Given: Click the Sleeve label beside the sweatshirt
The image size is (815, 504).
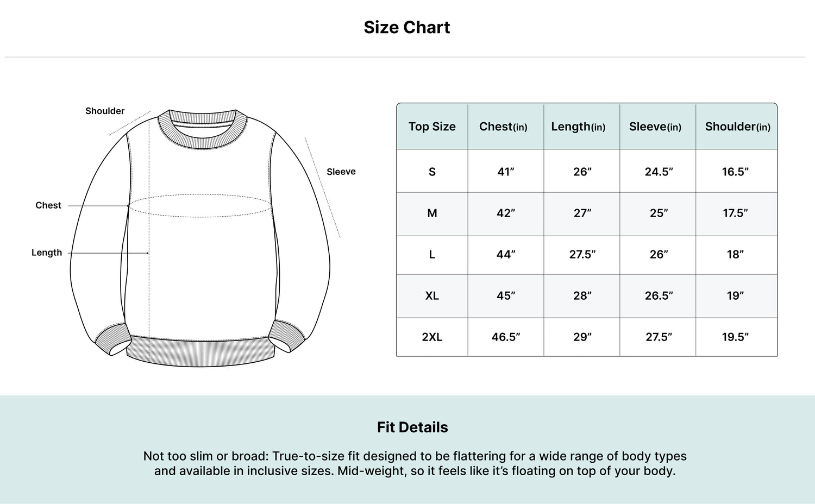Looking at the screenshot, I should [341, 172].
